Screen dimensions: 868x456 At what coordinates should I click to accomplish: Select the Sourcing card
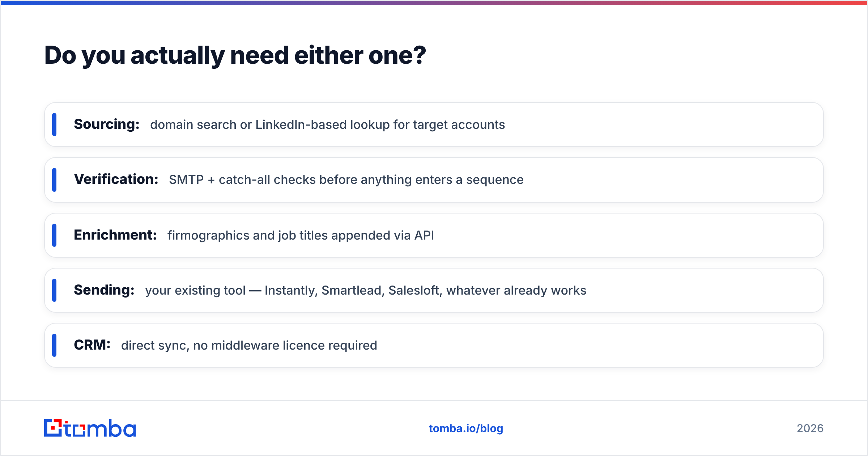(434, 124)
